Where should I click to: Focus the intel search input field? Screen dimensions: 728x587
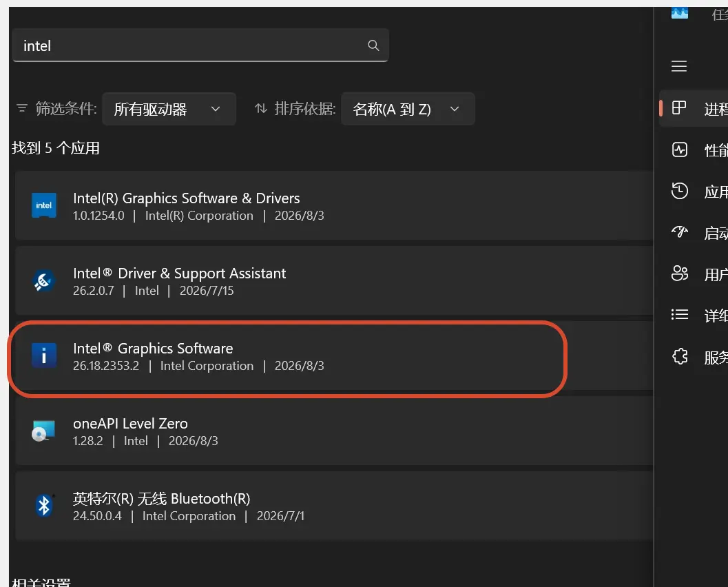click(x=200, y=45)
